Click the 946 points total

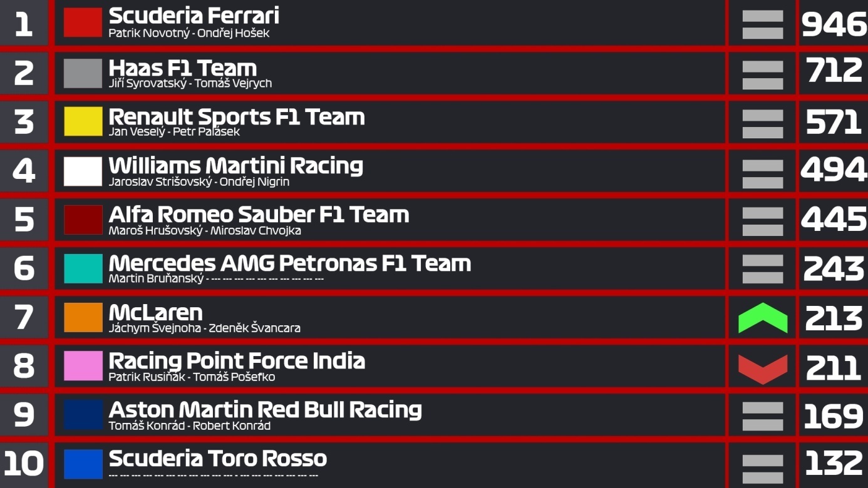pos(834,24)
